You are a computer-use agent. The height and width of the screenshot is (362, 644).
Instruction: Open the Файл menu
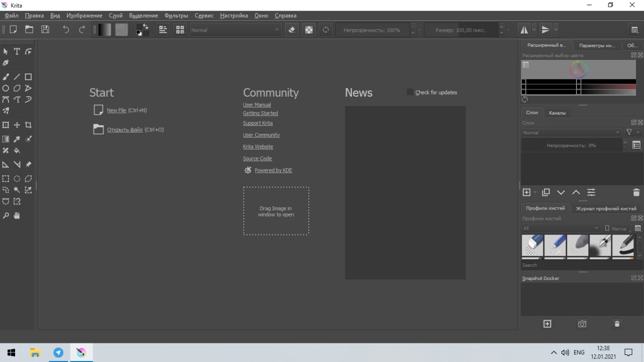(x=12, y=16)
